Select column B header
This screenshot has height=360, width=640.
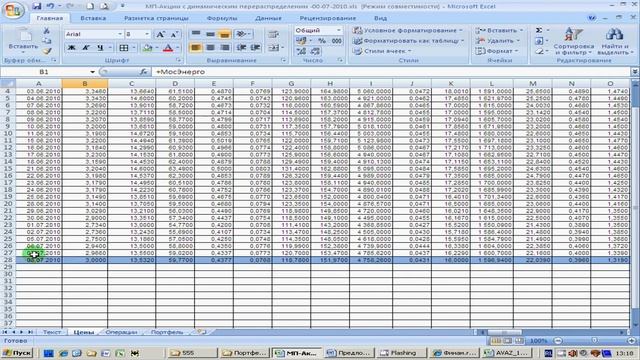(x=85, y=83)
